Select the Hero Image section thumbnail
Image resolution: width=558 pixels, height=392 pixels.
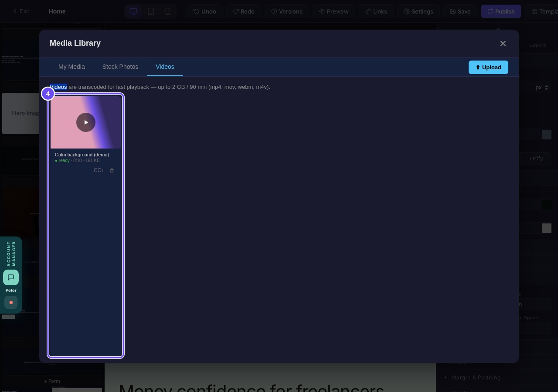(21, 113)
